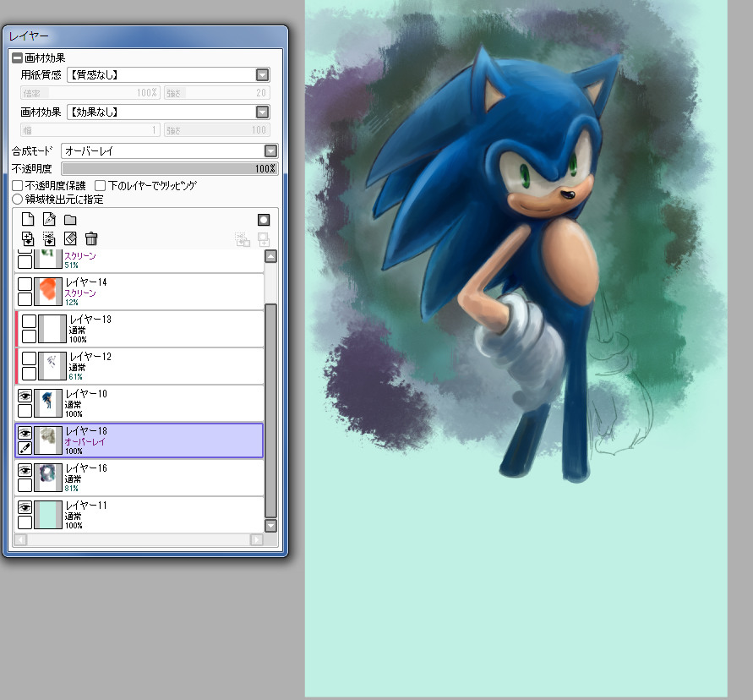The height and width of the screenshot is (700, 753).
Task: Toggle the lower link box on レイヤー11
Action: coord(25,522)
